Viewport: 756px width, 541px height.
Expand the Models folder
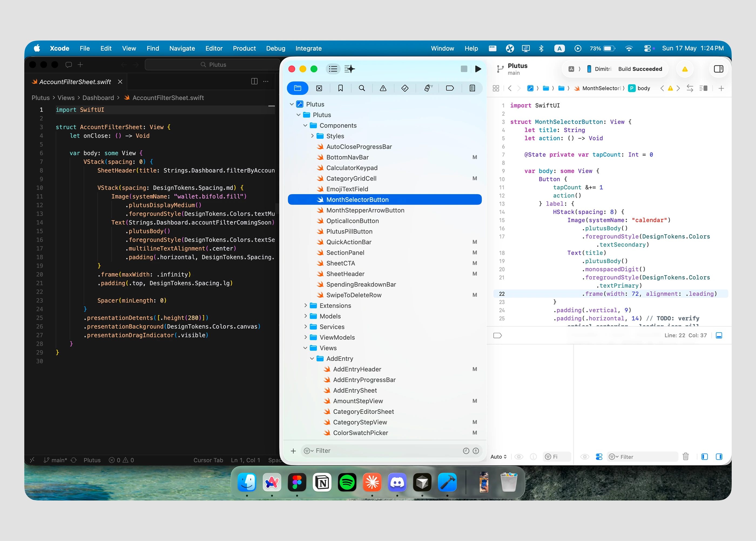[305, 316]
